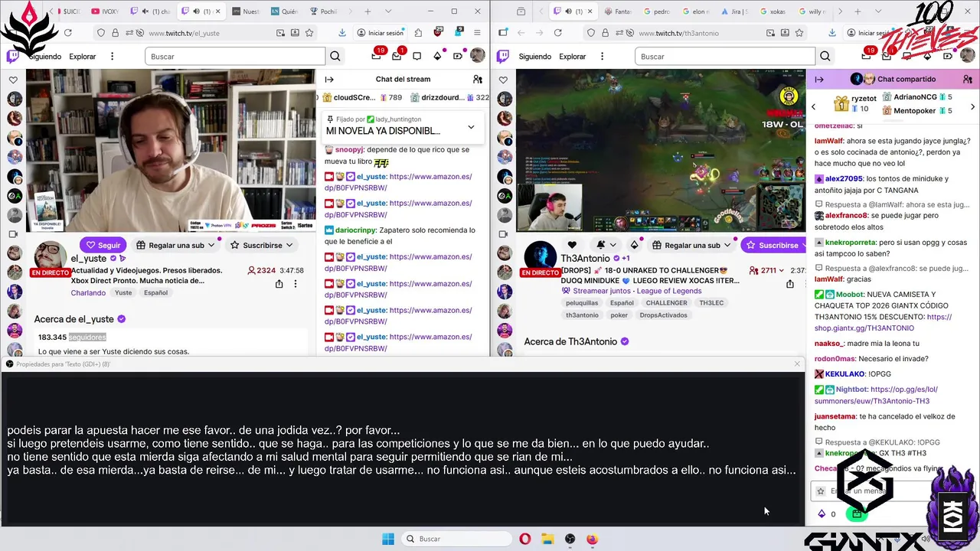The image size is (980, 551).
Task: Open Firefox downloads arrow in right window
Action: click(x=831, y=33)
